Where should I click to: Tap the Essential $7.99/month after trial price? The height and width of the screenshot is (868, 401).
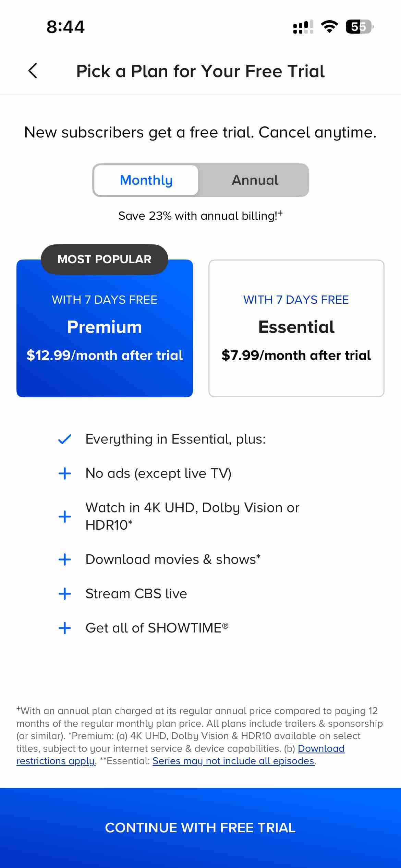tap(296, 355)
